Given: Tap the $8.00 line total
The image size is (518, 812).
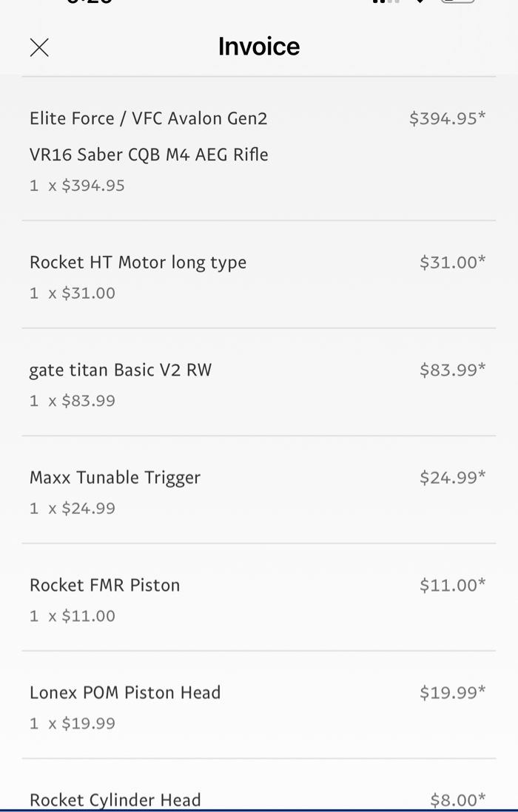Looking at the screenshot, I should (457, 799).
